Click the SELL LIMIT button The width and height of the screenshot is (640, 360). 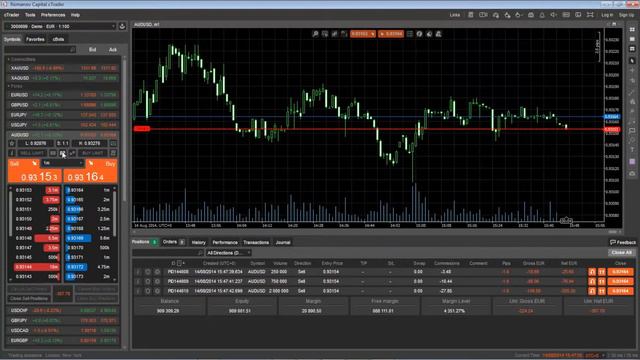click(x=31, y=153)
